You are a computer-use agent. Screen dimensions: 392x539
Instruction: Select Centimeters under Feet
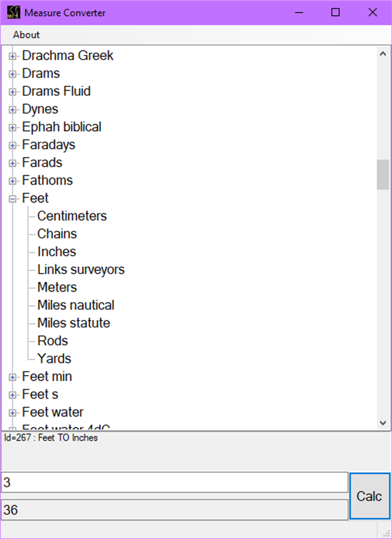71,216
